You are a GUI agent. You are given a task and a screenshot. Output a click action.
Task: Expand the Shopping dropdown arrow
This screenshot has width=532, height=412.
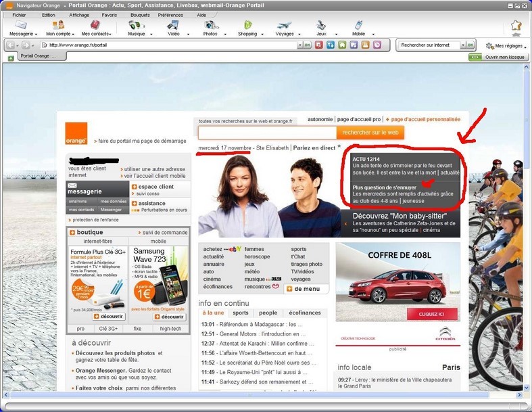[x=262, y=35]
